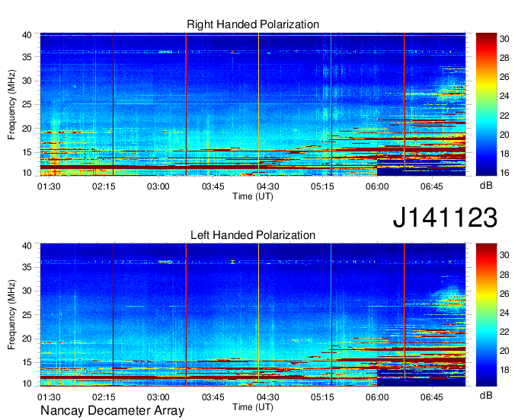
Task: Click '05:15' tick on Right Handed time axis
Action: pyautogui.click(x=322, y=186)
